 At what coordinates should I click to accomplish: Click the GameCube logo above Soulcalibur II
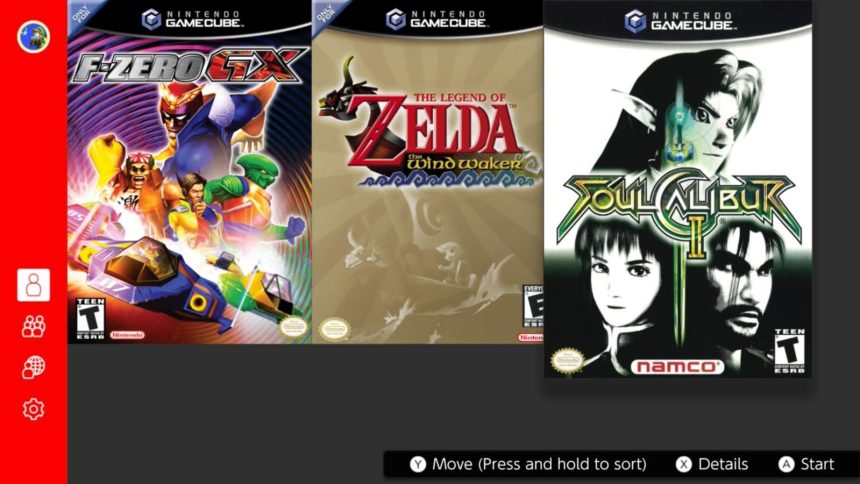click(680, 21)
